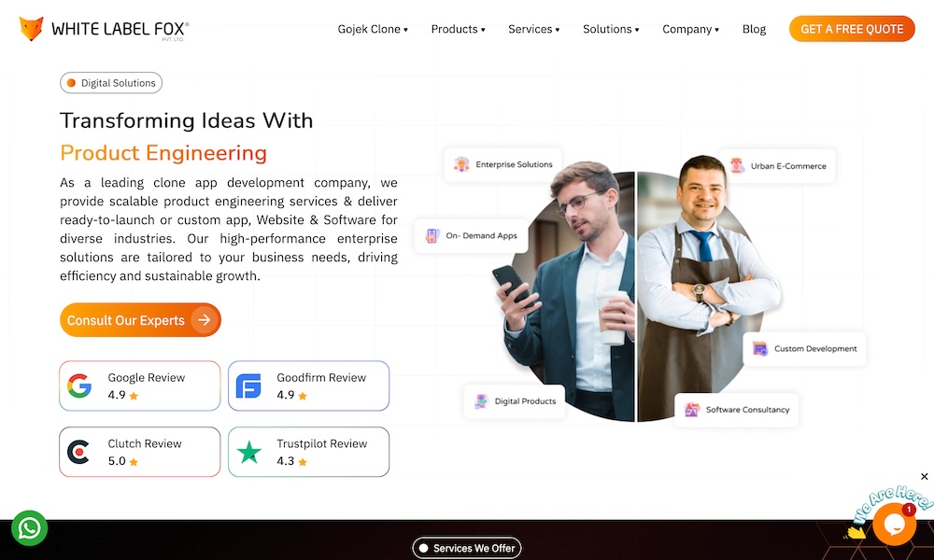Expand the Products dropdown menu
Image resolution: width=934 pixels, height=560 pixels.
click(x=458, y=29)
